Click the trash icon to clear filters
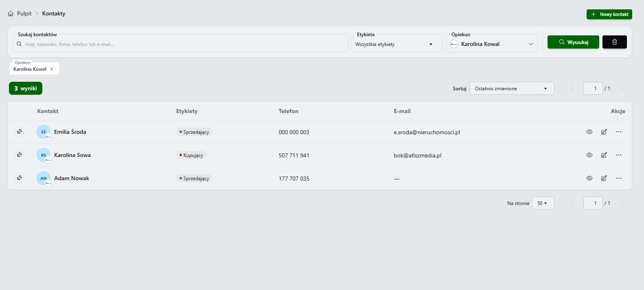This screenshot has width=644, height=290. coord(615,42)
